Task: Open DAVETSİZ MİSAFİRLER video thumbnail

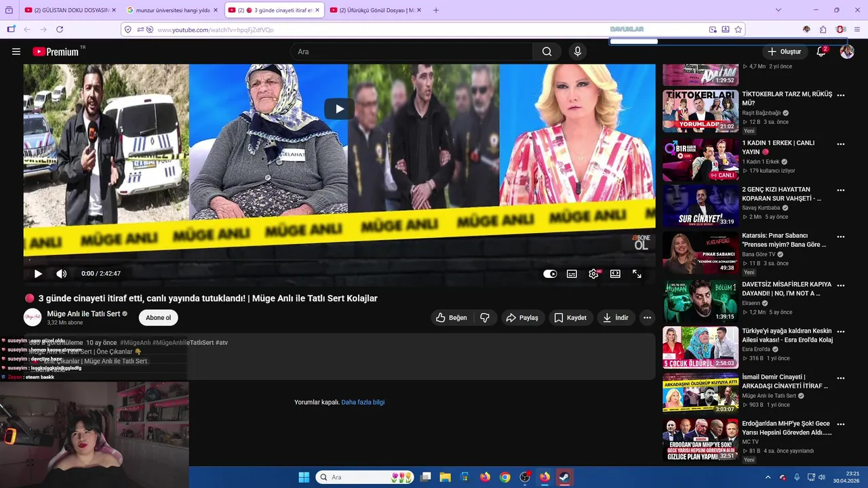Action: [x=701, y=301]
